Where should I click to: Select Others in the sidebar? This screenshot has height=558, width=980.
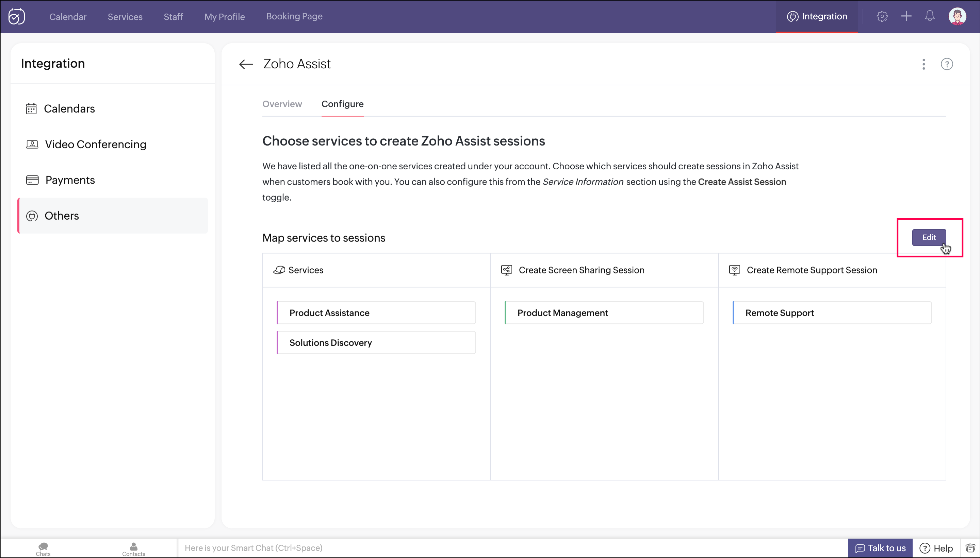(x=113, y=216)
